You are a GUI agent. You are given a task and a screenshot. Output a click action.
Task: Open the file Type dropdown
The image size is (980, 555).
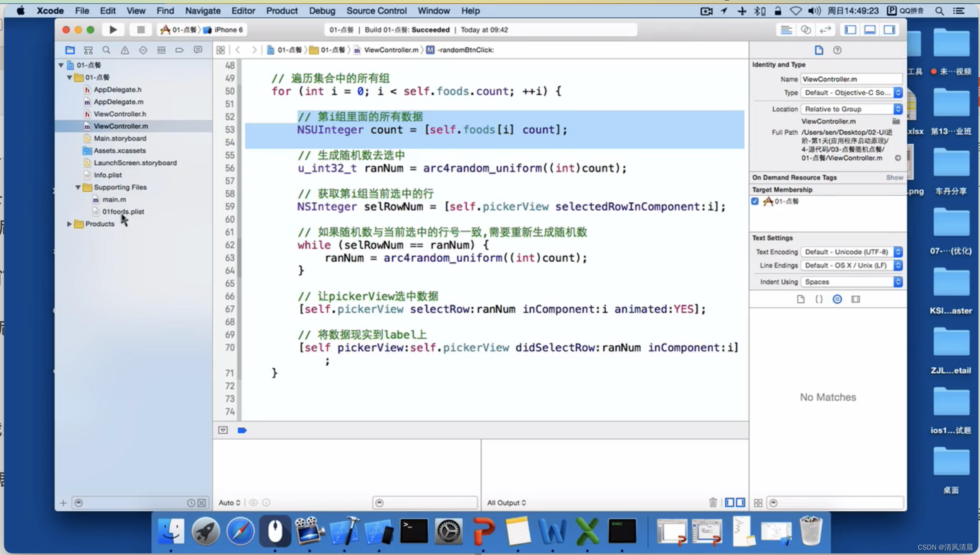pyautogui.click(x=852, y=93)
